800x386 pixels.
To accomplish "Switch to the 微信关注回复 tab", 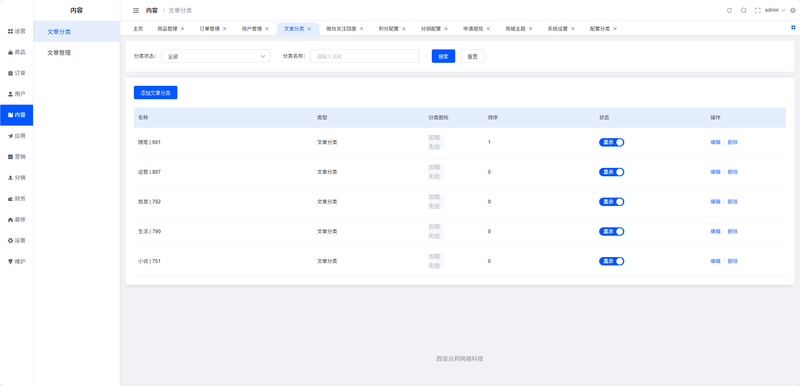I will [x=342, y=29].
